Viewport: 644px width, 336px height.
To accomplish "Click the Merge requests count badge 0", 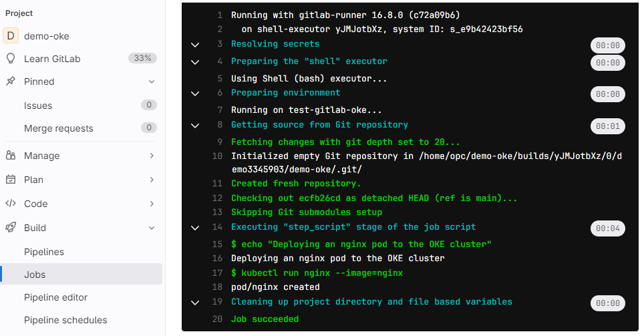I will click(149, 128).
